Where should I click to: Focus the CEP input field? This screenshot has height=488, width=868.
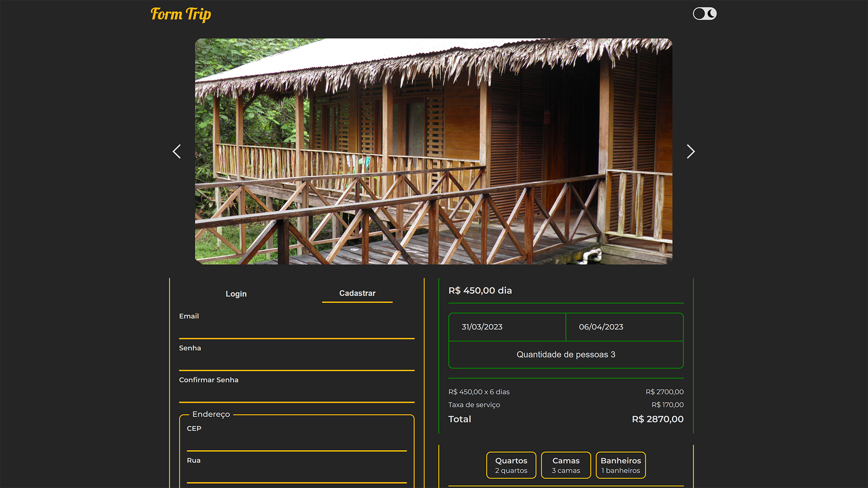coord(297,443)
